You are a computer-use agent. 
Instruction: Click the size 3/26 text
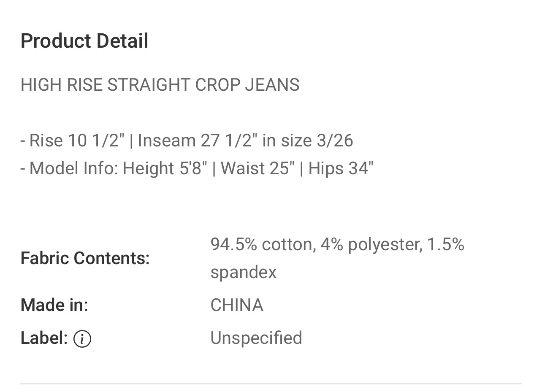click(x=317, y=141)
